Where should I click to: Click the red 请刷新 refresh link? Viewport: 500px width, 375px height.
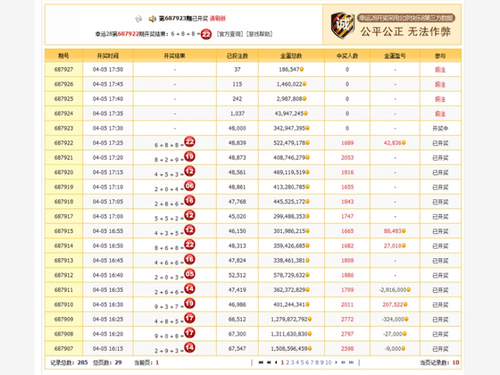(218, 18)
